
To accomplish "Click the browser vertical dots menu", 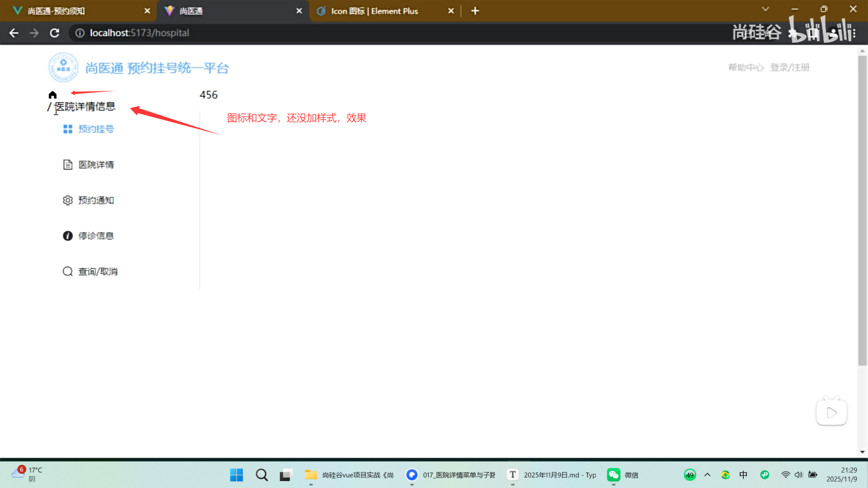I will click(x=854, y=33).
